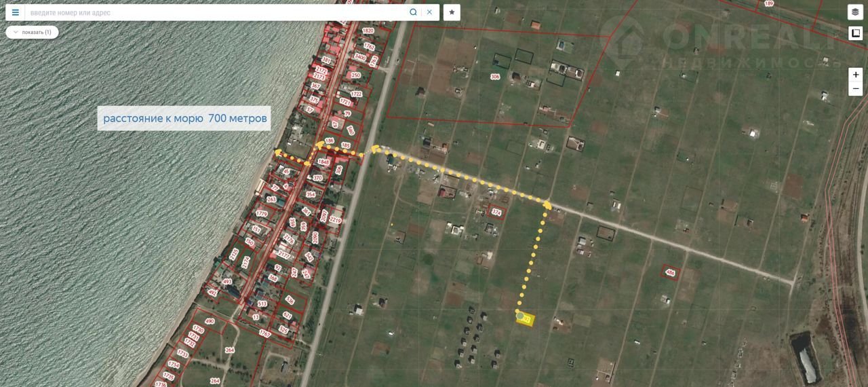Select the parcel marked 486
The image size is (868, 387).
tap(671, 272)
